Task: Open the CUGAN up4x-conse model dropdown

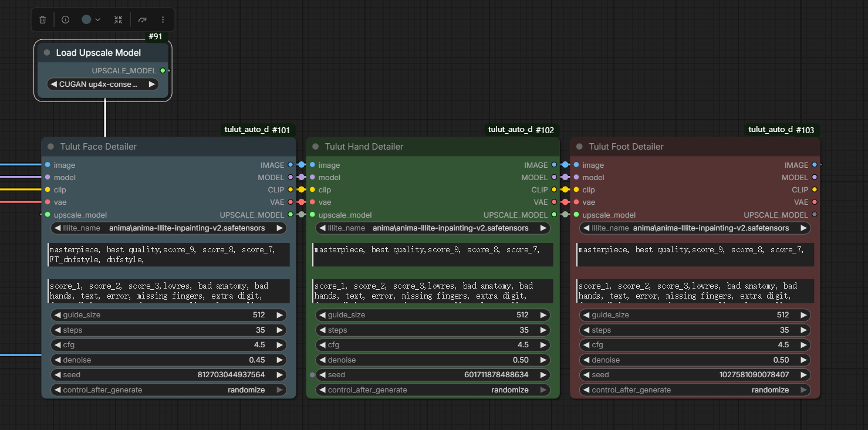Action: (x=103, y=84)
